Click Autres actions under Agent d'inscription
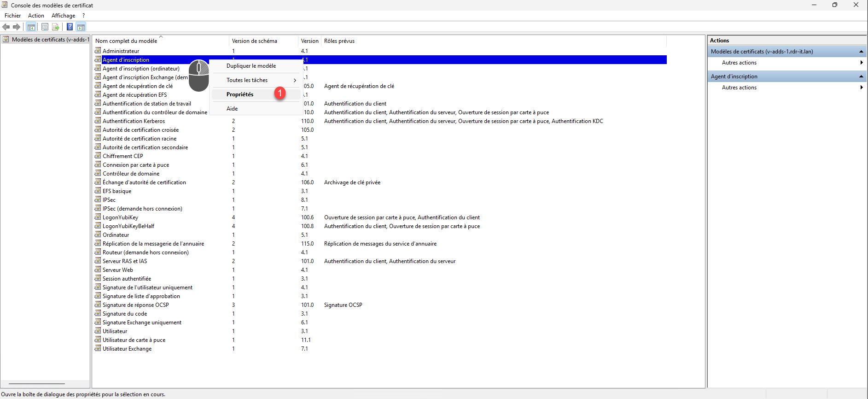868x399 pixels. (739, 88)
